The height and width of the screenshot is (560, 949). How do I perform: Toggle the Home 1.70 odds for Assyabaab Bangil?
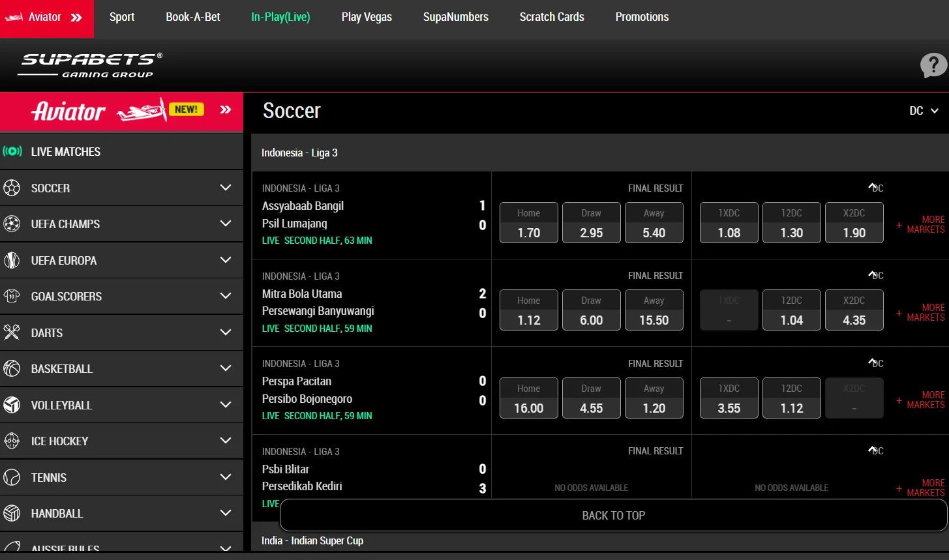tap(528, 222)
